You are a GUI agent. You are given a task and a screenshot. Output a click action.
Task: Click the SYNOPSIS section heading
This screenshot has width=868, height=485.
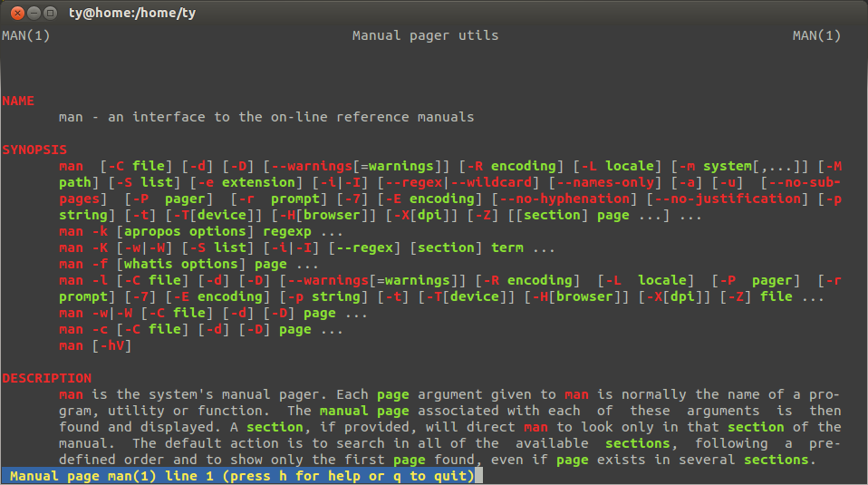pos(34,150)
